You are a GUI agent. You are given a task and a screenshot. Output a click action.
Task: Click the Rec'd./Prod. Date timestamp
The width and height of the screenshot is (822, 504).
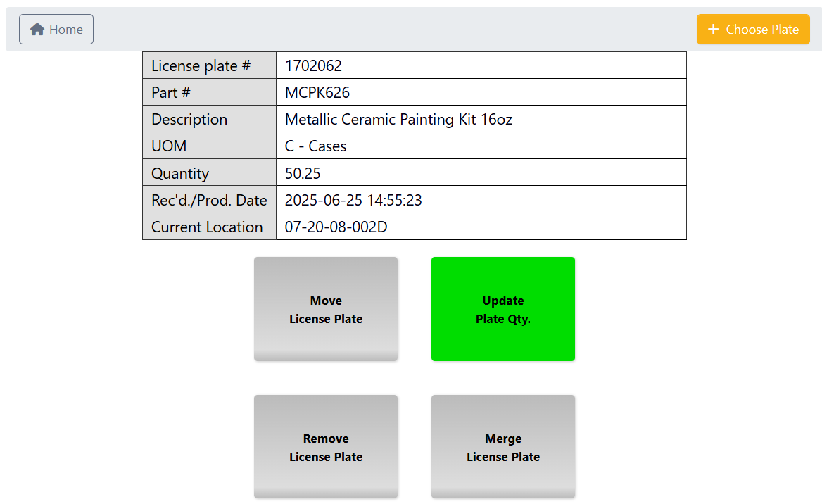[x=352, y=199]
